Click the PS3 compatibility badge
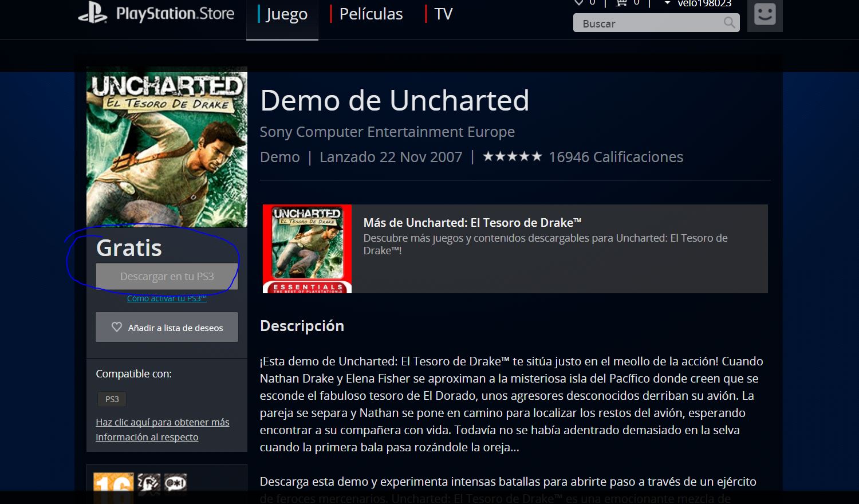Image resolution: width=859 pixels, height=504 pixels. coord(112,399)
